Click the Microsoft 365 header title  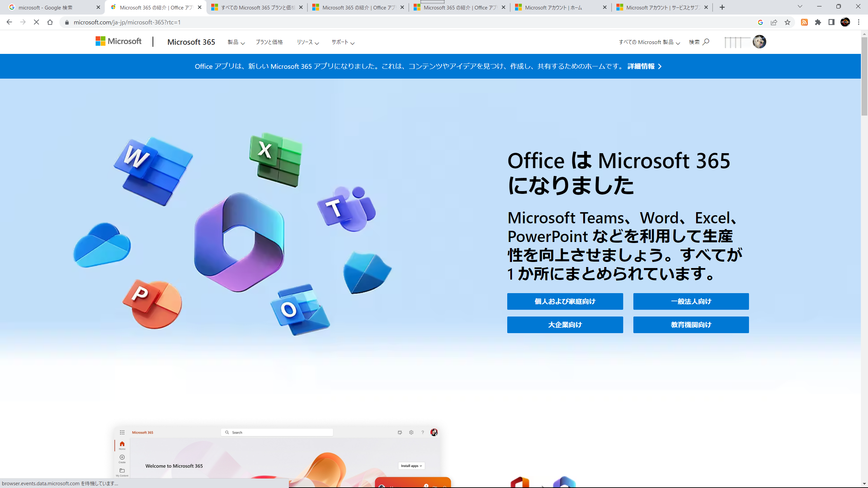191,42
